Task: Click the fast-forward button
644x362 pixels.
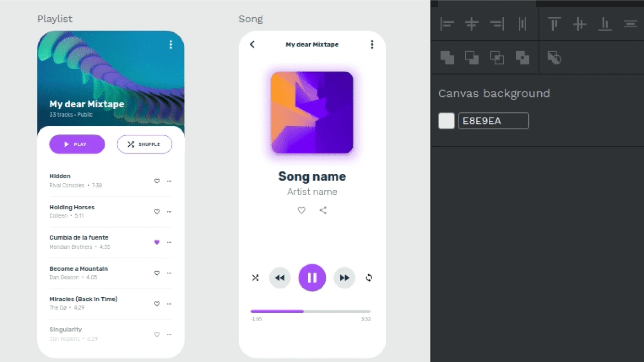Action: [344, 278]
